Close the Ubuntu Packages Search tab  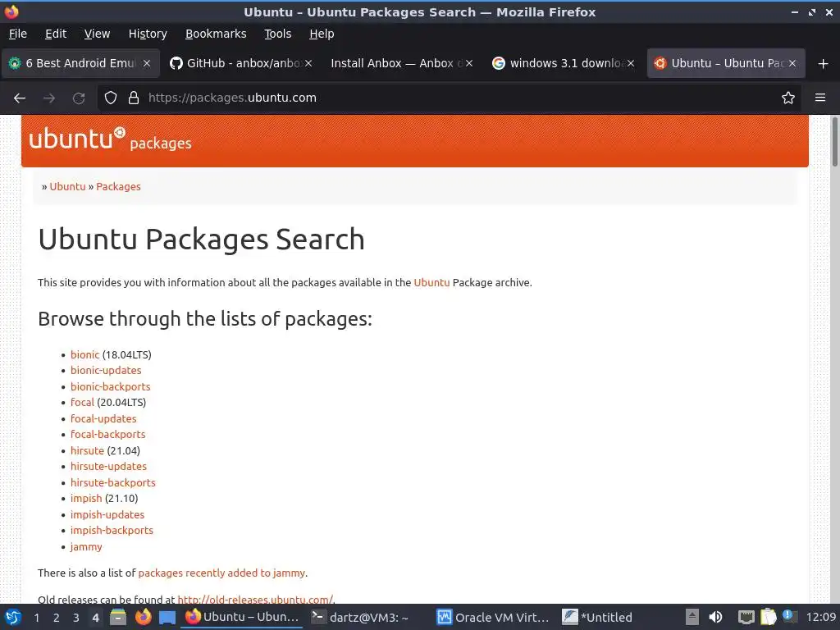coord(792,63)
